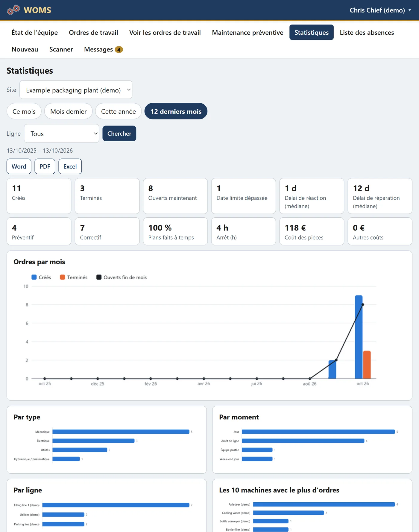Toggle the blue Créés legend swatch
This screenshot has width=419, height=532.
34,277
